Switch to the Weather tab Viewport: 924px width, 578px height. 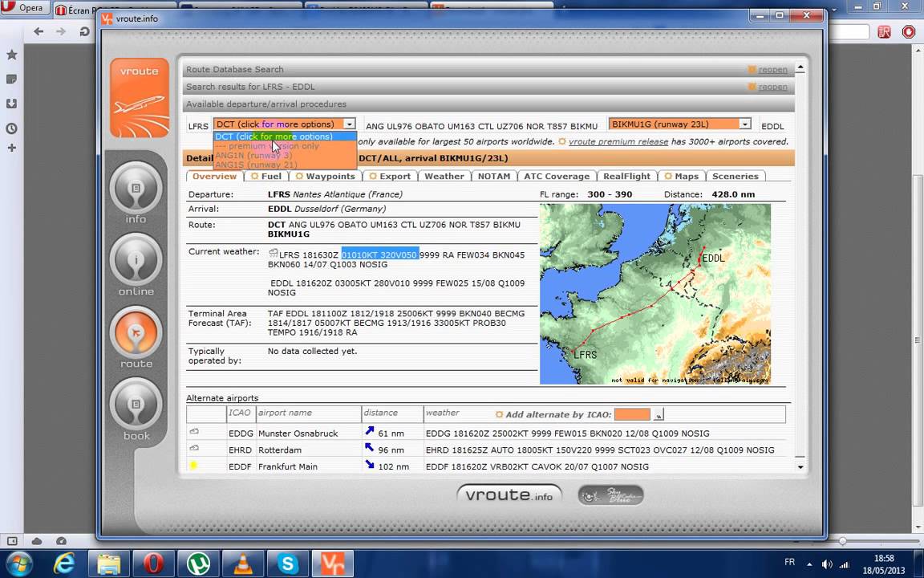pyautogui.click(x=444, y=176)
